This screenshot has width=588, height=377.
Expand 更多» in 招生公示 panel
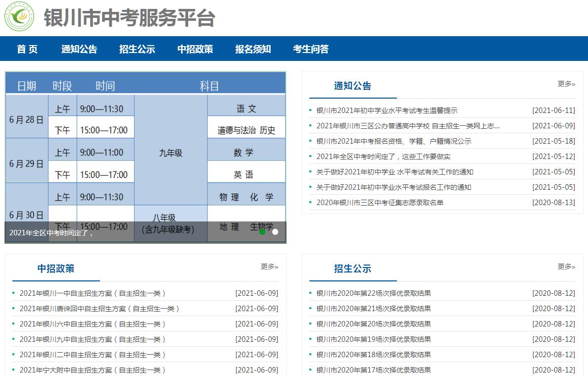point(566,267)
